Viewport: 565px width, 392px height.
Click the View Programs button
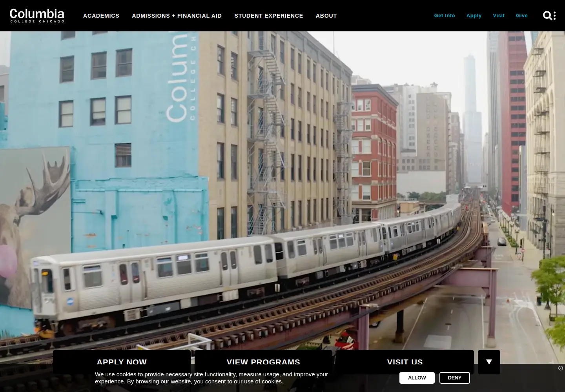tap(263, 361)
